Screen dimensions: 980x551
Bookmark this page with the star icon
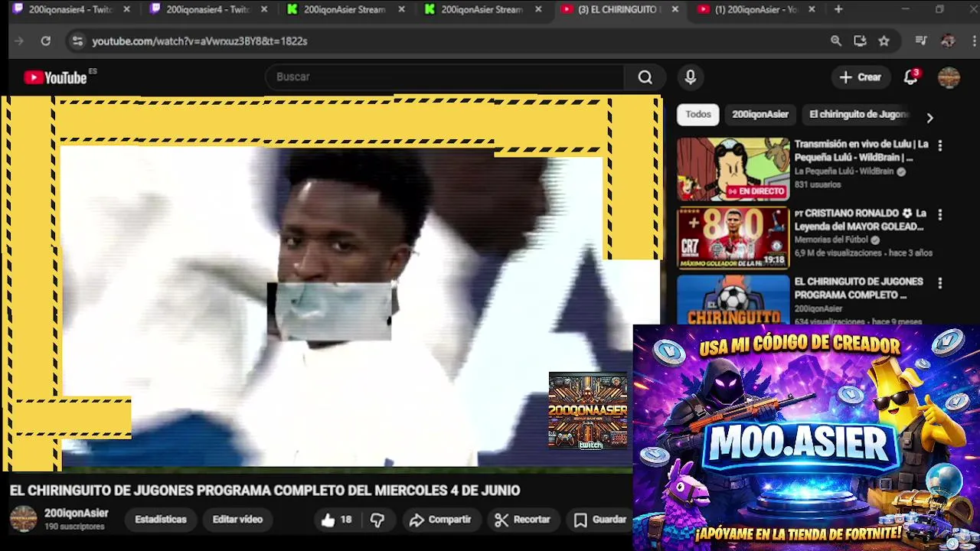(884, 41)
